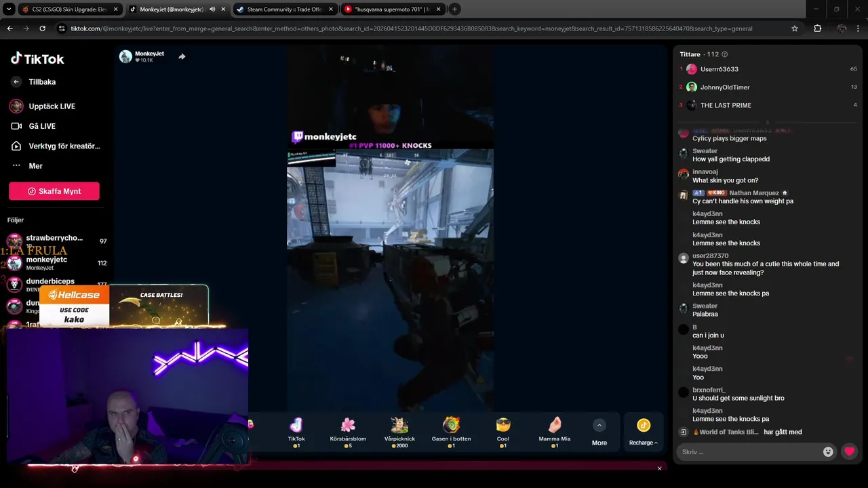Viewport: 868px width, 488px height.
Task: Tap the pink heart like button
Action: point(849,451)
